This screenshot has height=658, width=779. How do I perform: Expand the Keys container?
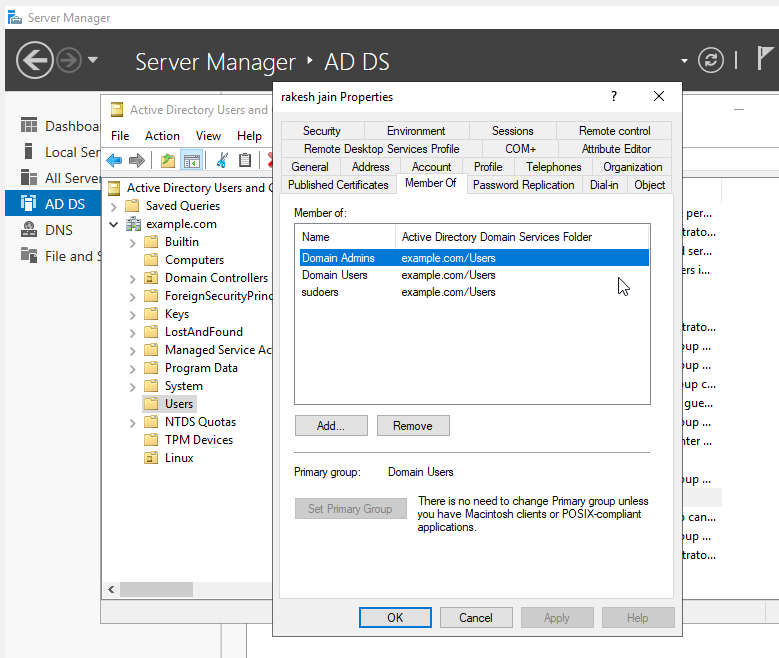coord(133,315)
